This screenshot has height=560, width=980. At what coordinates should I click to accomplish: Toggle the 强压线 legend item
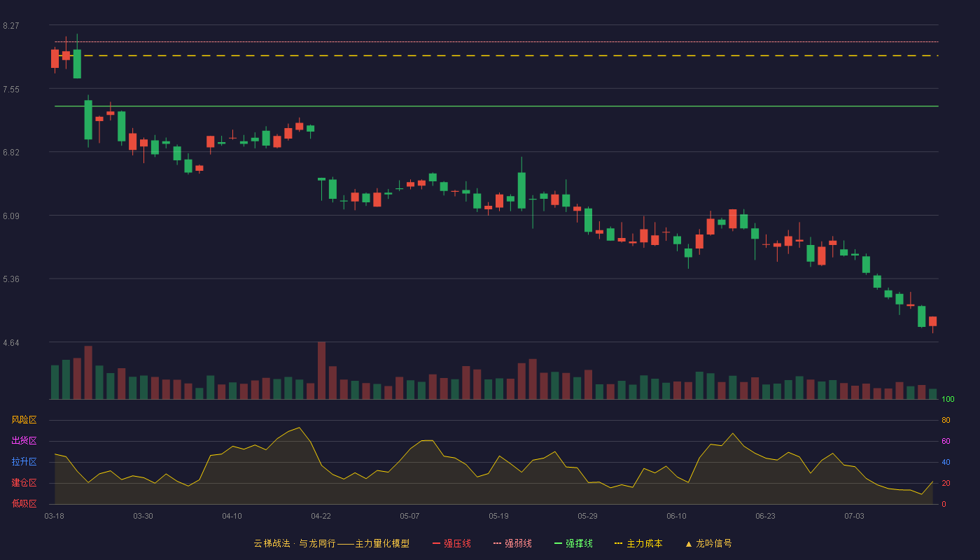pyautogui.click(x=451, y=543)
